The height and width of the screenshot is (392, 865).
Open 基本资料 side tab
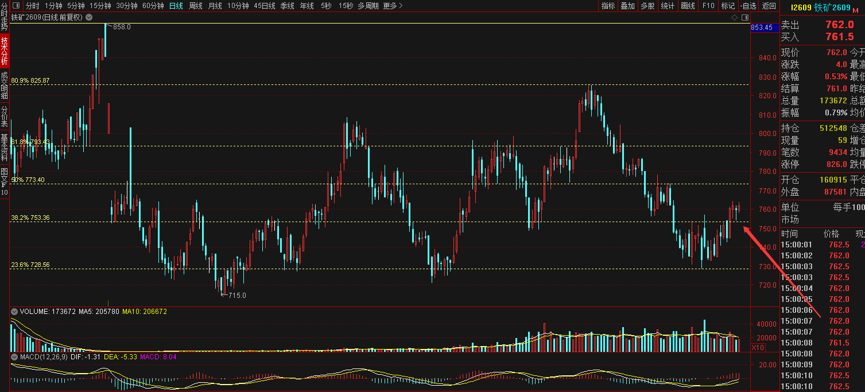(4, 147)
